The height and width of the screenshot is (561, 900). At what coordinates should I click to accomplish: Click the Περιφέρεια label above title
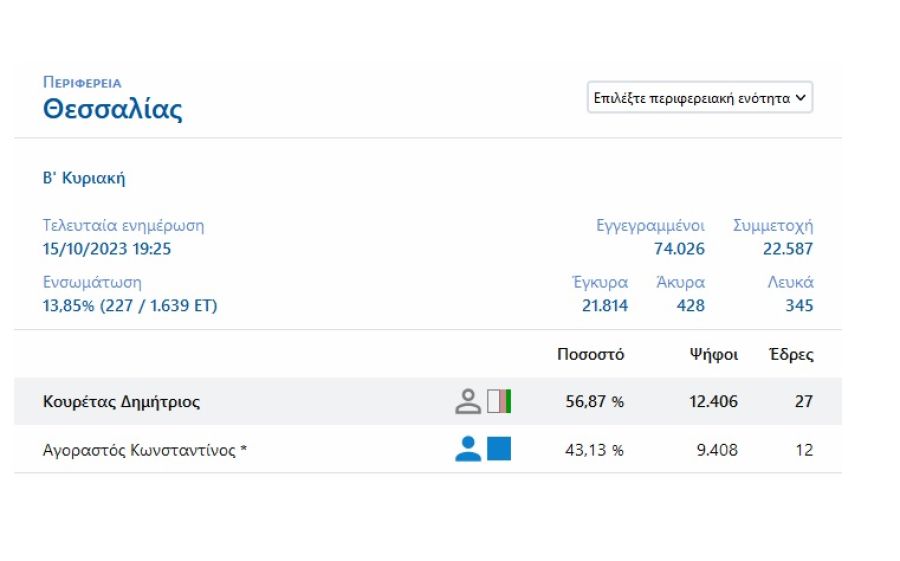[x=82, y=83]
